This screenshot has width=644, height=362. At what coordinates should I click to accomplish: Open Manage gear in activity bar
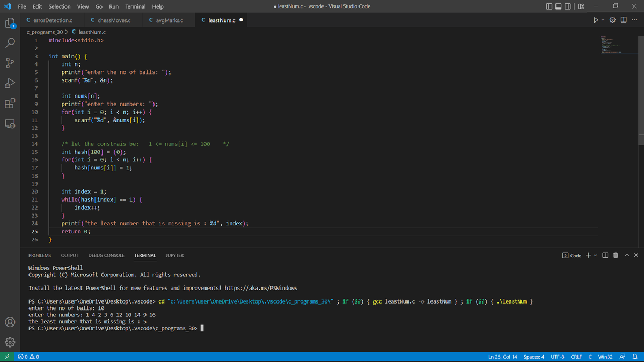[10, 342]
